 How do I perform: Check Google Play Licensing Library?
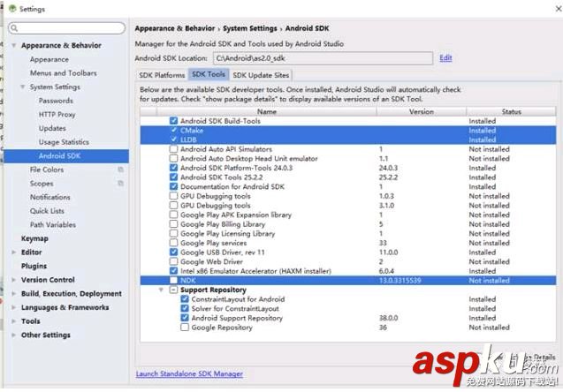[174, 233]
